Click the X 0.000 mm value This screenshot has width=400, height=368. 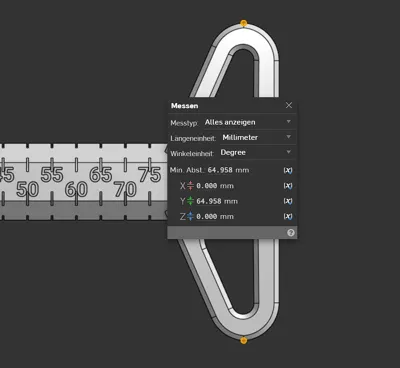point(215,186)
